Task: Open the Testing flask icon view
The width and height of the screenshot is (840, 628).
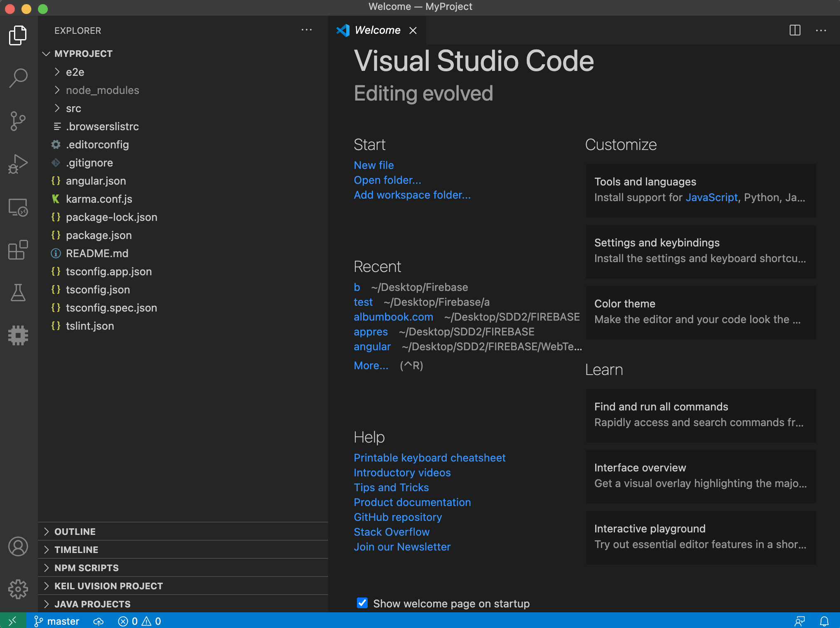Action: click(18, 293)
